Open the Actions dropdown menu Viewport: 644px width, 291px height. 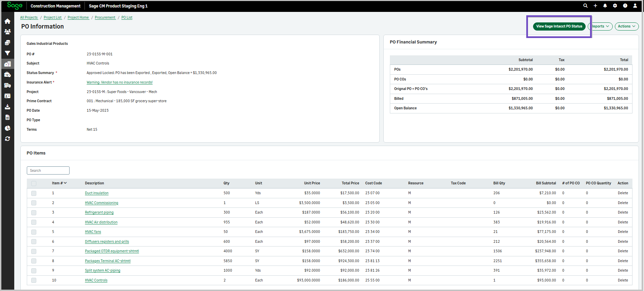[x=626, y=26]
